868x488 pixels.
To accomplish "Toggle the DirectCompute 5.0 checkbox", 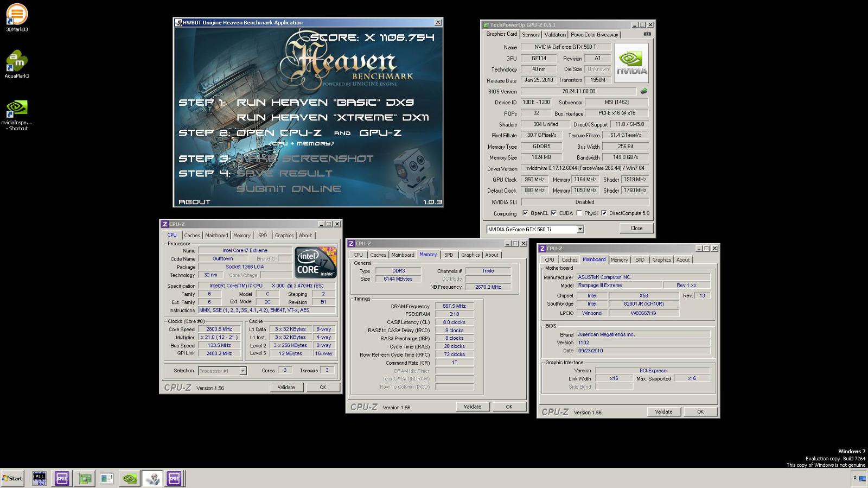I will coord(604,213).
